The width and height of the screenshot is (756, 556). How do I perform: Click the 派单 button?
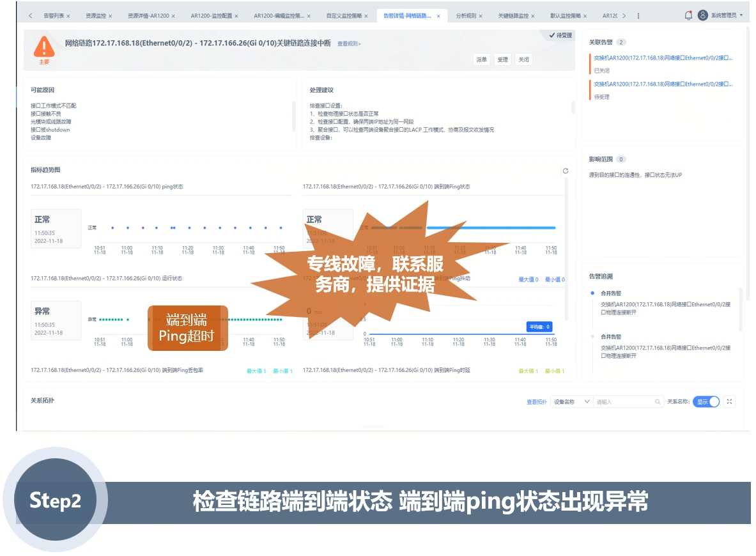[x=482, y=59]
